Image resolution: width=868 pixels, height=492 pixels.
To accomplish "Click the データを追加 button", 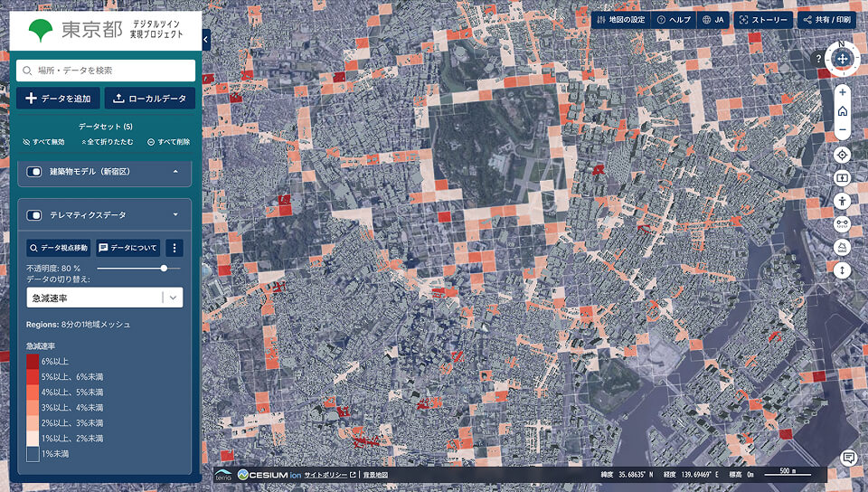I will tap(58, 99).
